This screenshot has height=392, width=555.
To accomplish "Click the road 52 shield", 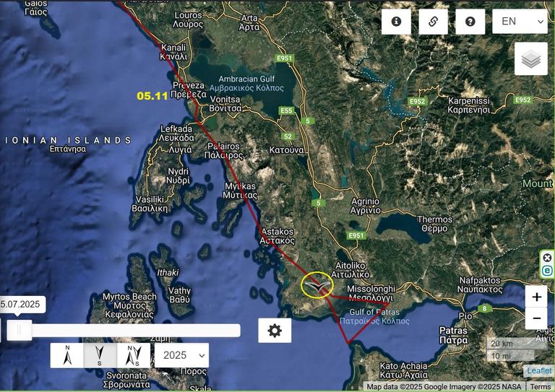I will (x=288, y=136).
